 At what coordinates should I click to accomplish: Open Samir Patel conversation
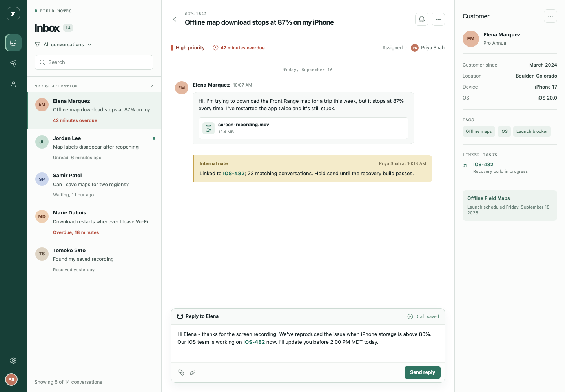(94, 185)
